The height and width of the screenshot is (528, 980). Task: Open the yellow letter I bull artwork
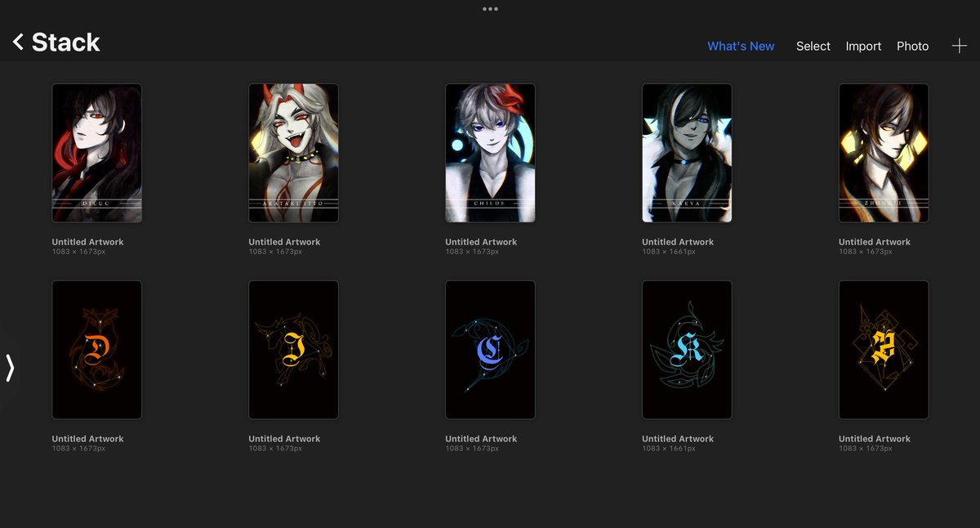click(293, 350)
